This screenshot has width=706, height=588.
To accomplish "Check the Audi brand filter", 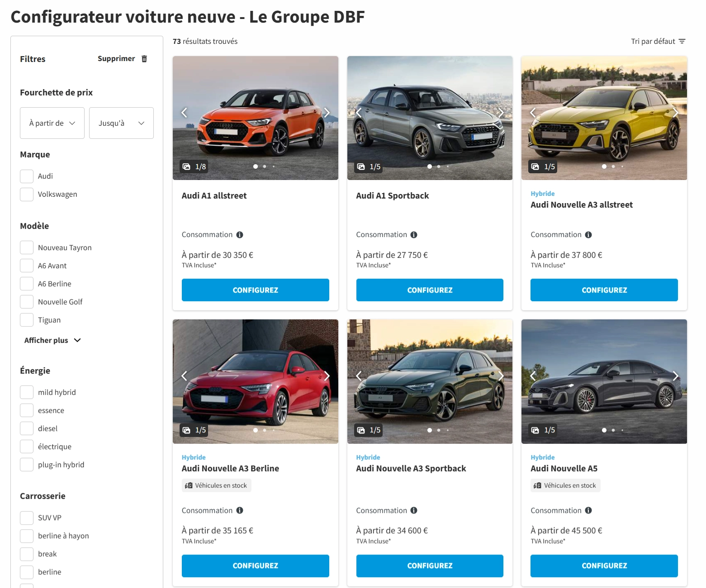I will (27, 176).
